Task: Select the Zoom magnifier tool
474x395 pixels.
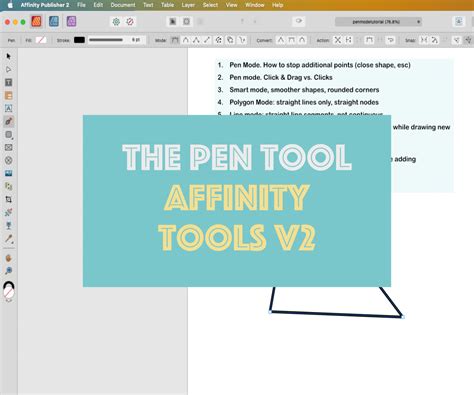Action: coord(9,270)
